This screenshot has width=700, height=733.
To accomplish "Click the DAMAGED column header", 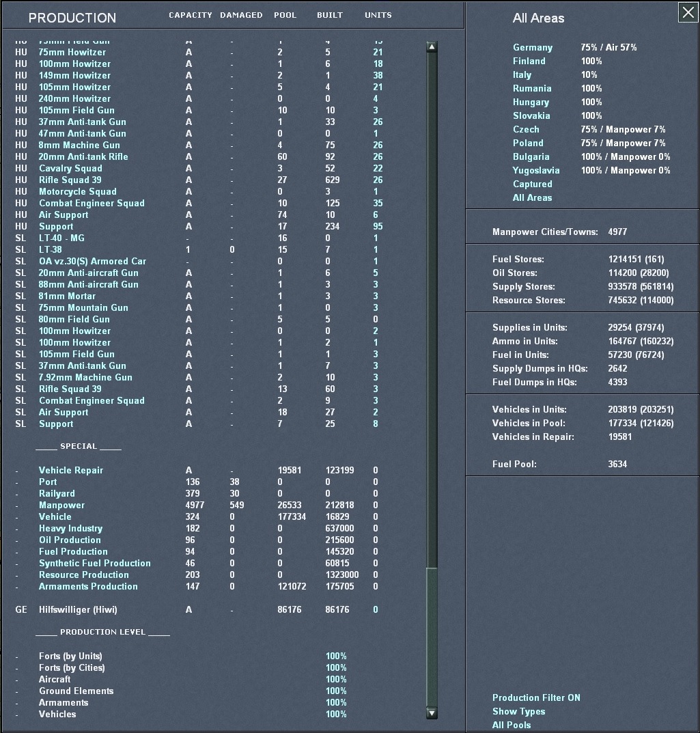I will click(x=241, y=15).
